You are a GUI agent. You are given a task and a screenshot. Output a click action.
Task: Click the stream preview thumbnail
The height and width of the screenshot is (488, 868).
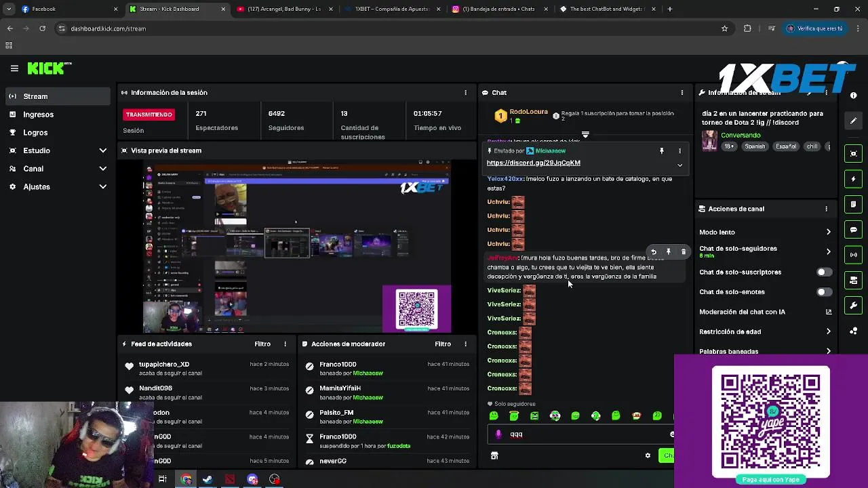[297, 247]
